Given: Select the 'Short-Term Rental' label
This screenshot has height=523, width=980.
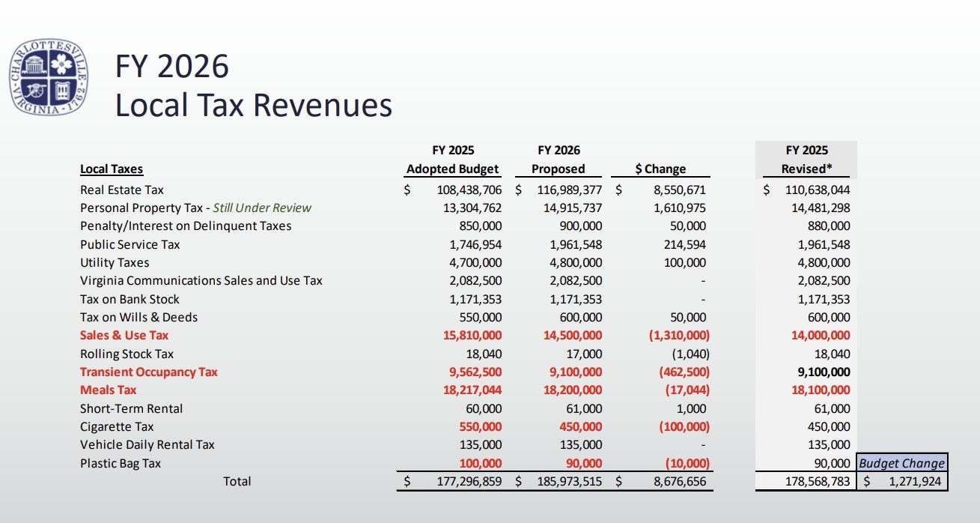Looking at the screenshot, I should click(x=132, y=408).
